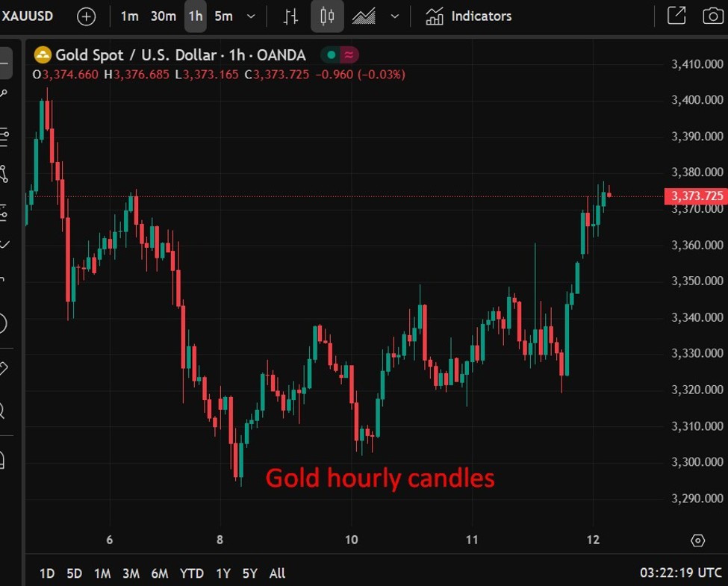Screen dimensions: 728x586
Task: Click the 3,373.725 current price label
Action: click(696, 196)
